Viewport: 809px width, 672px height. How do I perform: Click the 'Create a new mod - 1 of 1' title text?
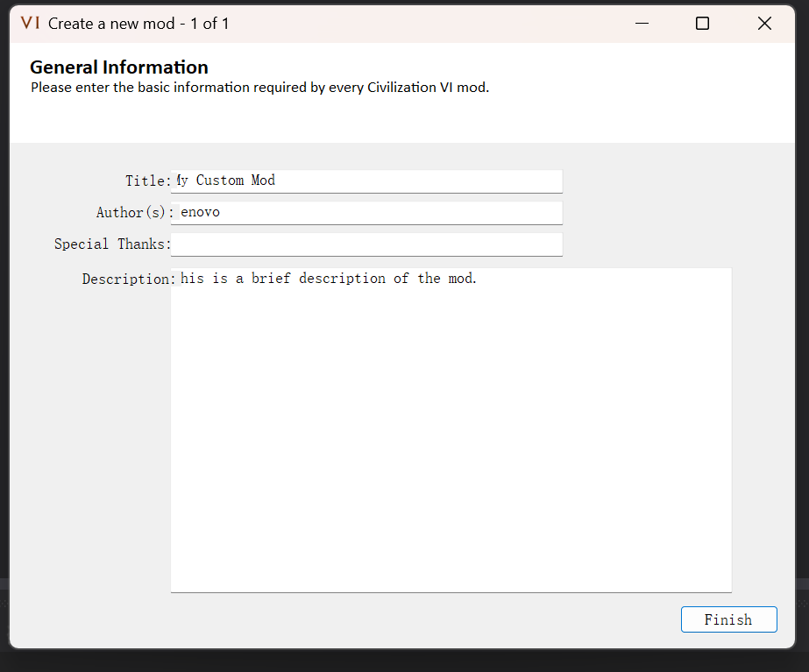(138, 23)
